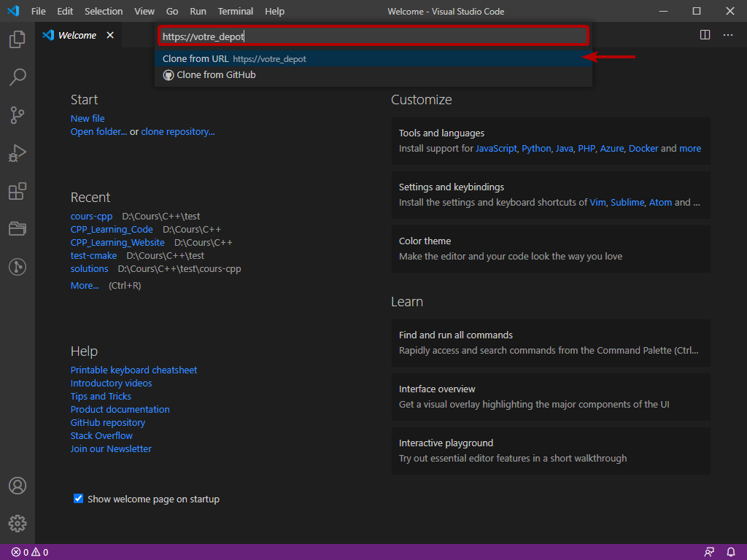The width and height of the screenshot is (747, 560).
Task: Open the Git Graph sidebar icon
Action: tap(18, 267)
